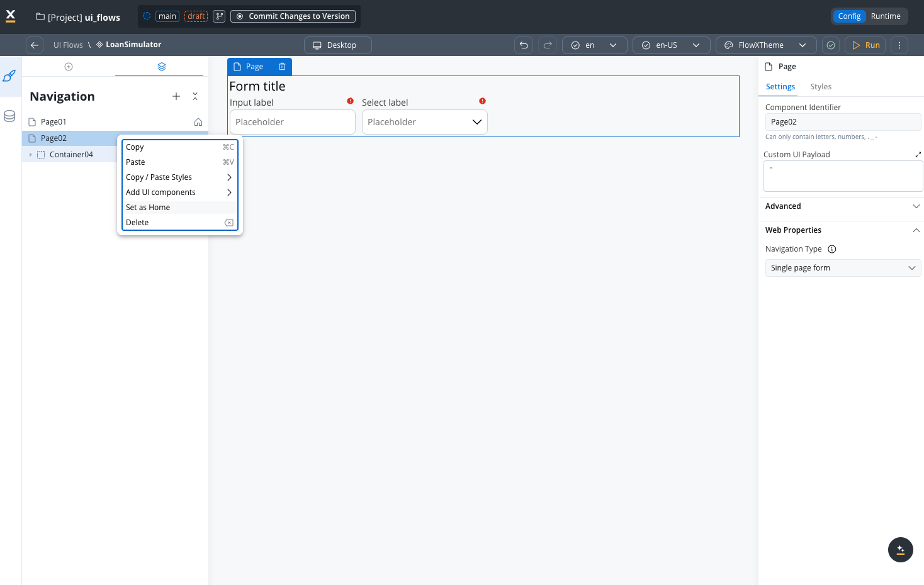Open the AI assistant floating button
924x585 pixels.
(x=900, y=550)
